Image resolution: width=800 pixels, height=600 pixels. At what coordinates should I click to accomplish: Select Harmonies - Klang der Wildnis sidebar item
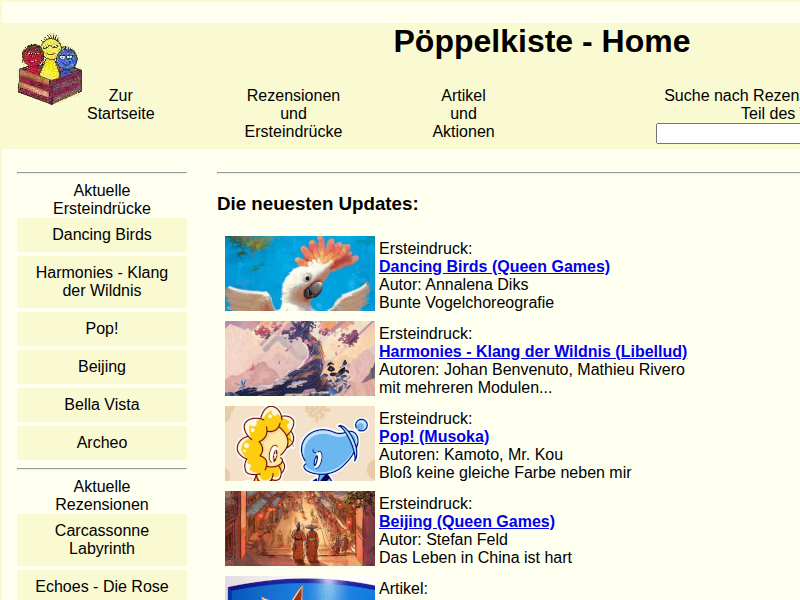click(102, 282)
